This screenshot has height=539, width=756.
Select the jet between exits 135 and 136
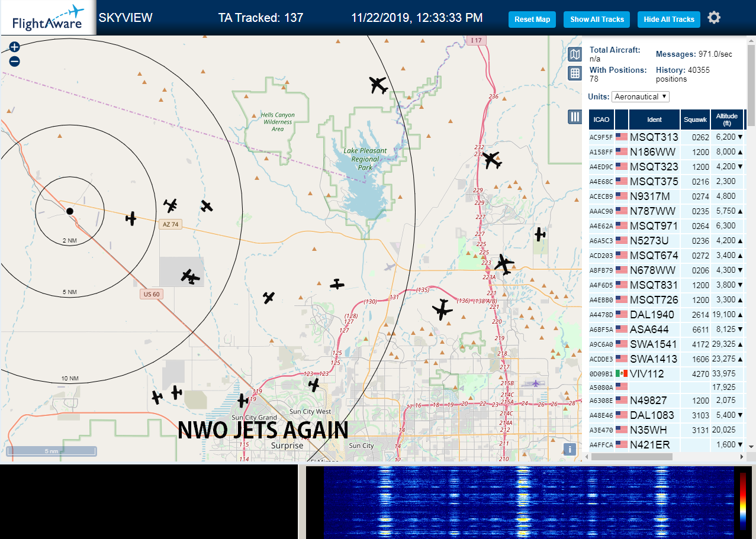tap(442, 309)
